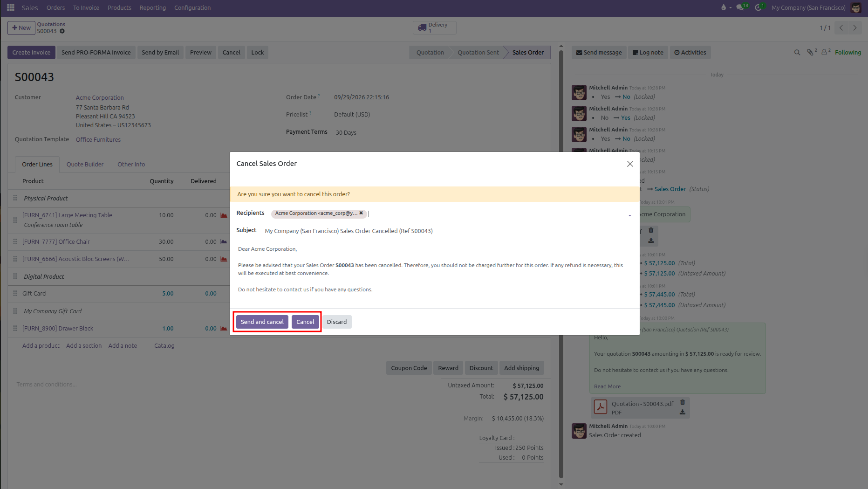This screenshot has height=489, width=868.
Task: Switch to the Other Info tab
Action: pyautogui.click(x=131, y=164)
